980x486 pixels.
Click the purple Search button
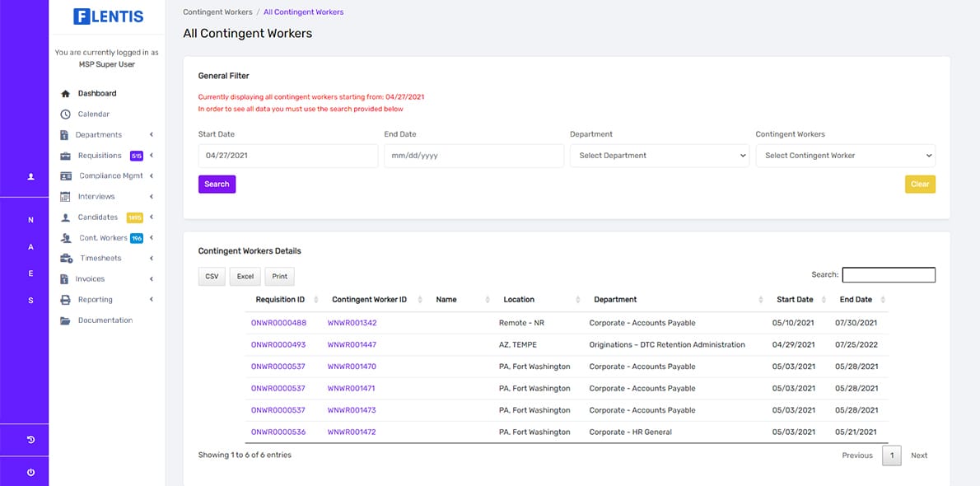pos(217,185)
